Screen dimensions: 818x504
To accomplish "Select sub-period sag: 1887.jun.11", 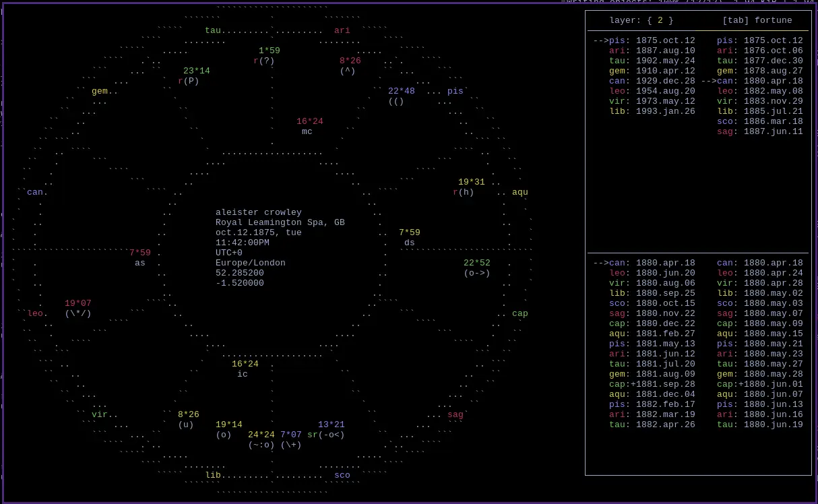I will [x=760, y=131].
